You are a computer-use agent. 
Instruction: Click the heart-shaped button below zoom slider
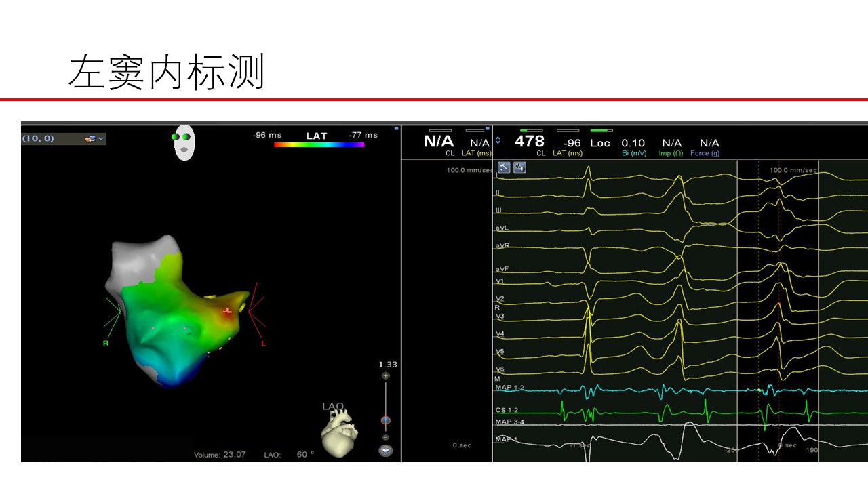click(x=386, y=451)
